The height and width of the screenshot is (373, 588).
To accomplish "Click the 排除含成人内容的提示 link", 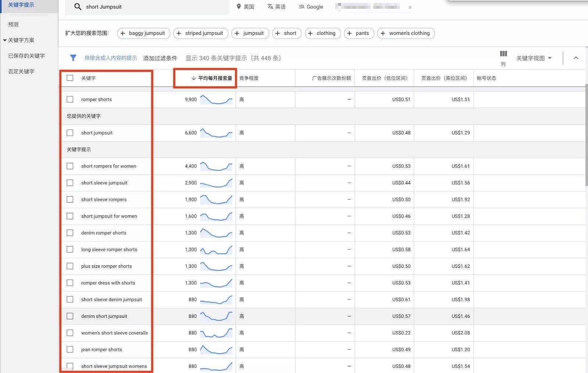I will tap(110, 58).
